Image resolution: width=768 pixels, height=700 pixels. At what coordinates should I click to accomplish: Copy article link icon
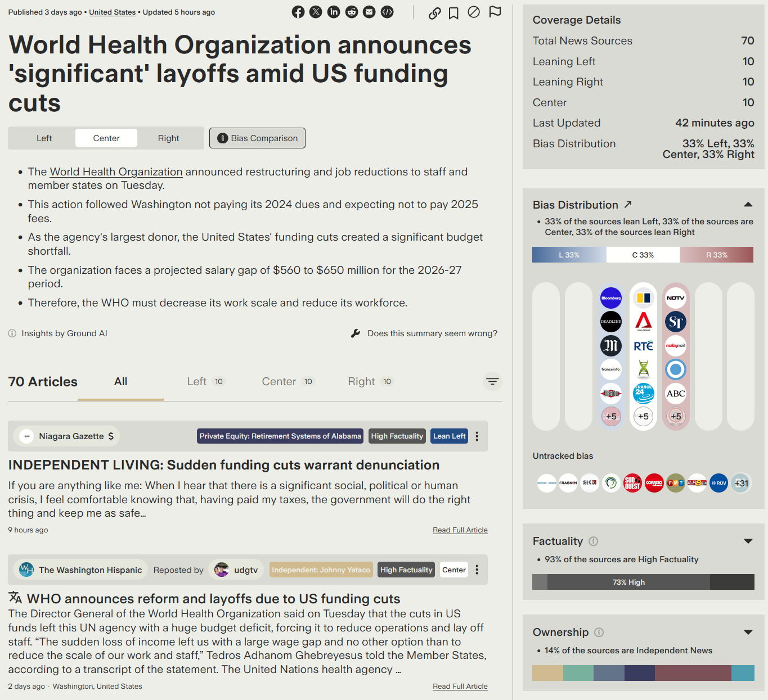435,13
